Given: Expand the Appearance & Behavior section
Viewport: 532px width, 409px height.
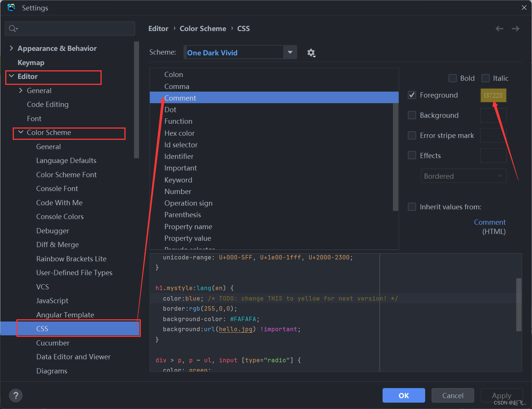Looking at the screenshot, I should [x=11, y=48].
